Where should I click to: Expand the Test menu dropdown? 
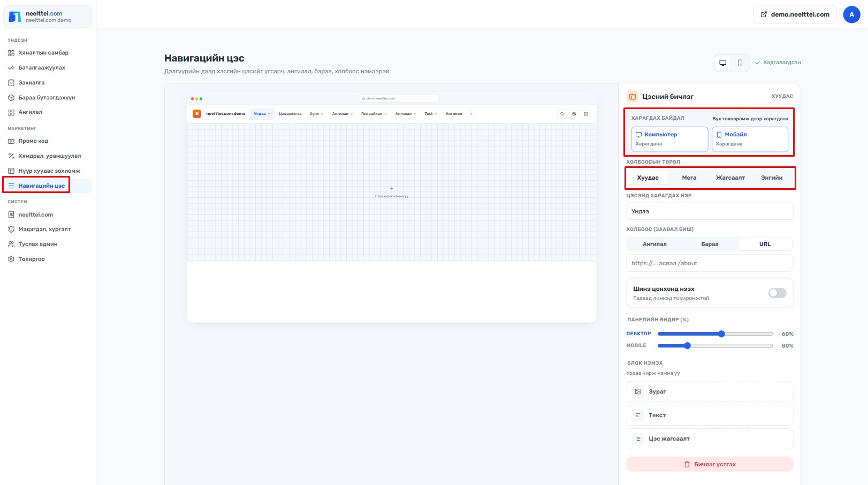(x=431, y=114)
